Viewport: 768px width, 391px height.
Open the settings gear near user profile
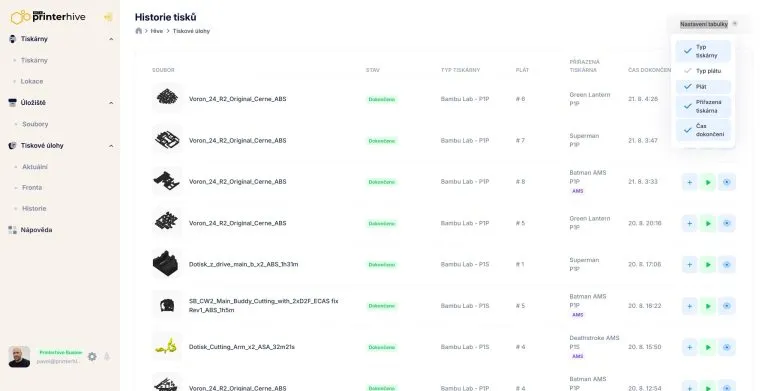[92, 357]
